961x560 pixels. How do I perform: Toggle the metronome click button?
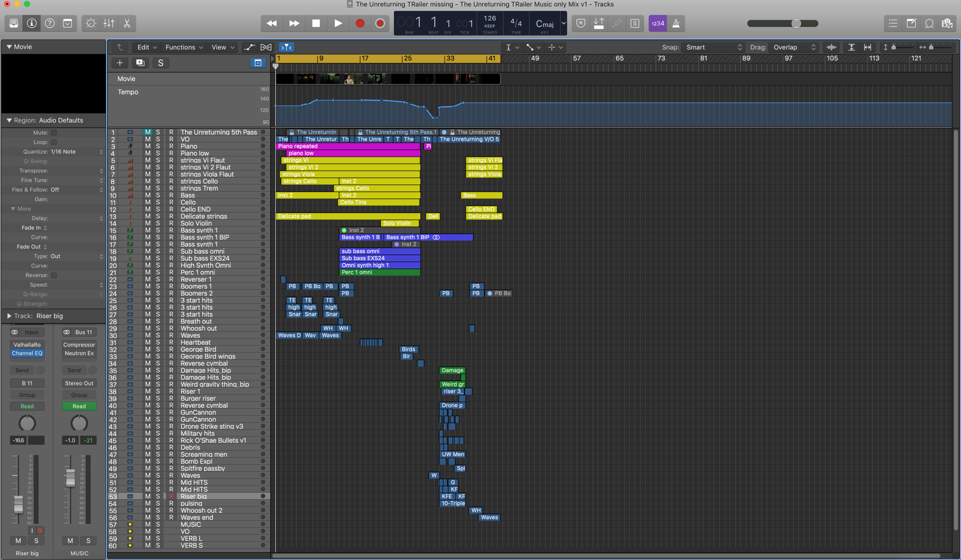click(x=676, y=23)
